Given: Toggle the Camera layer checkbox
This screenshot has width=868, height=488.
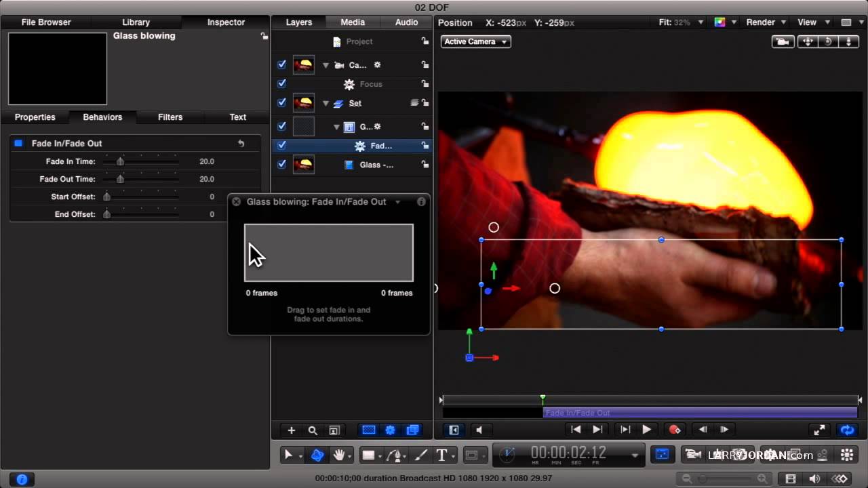Looking at the screenshot, I should (281, 65).
